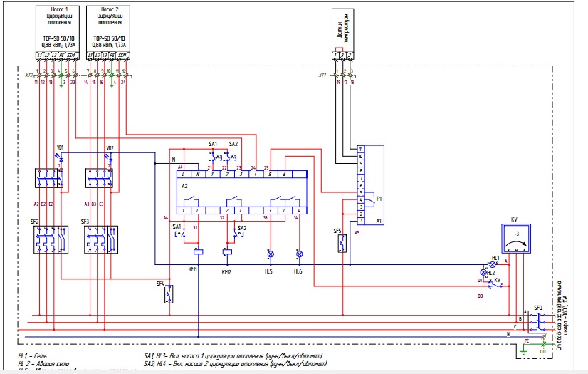Viewport: 588px width, 374px height.
Task: Click the HL5 indicator lamp symbol
Action: pyautogui.click(x=270, y=254)
